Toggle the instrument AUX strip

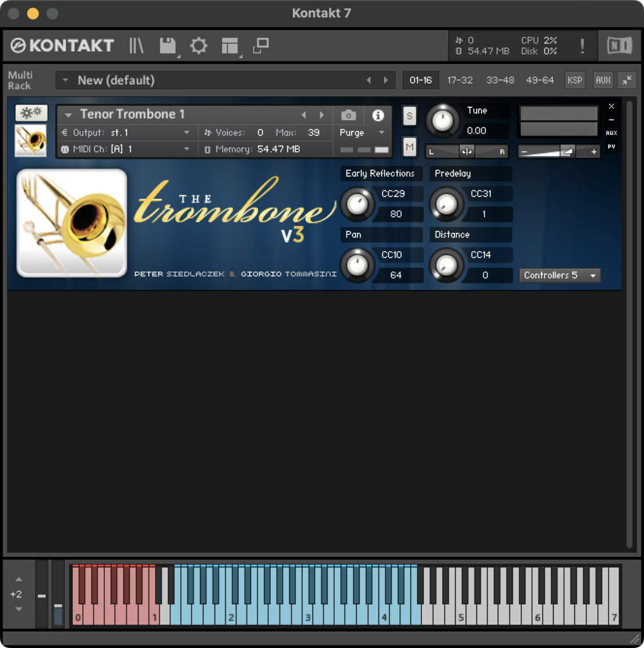coord(611,133)
